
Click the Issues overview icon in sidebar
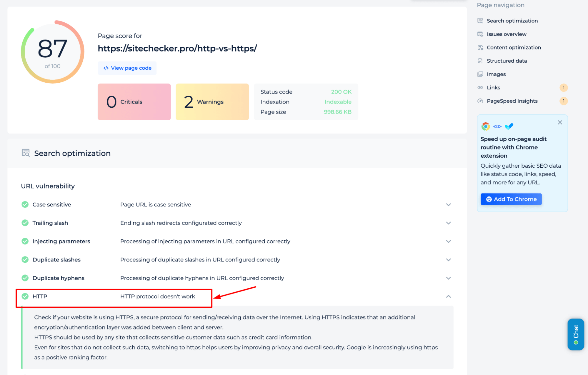[480, 34]
